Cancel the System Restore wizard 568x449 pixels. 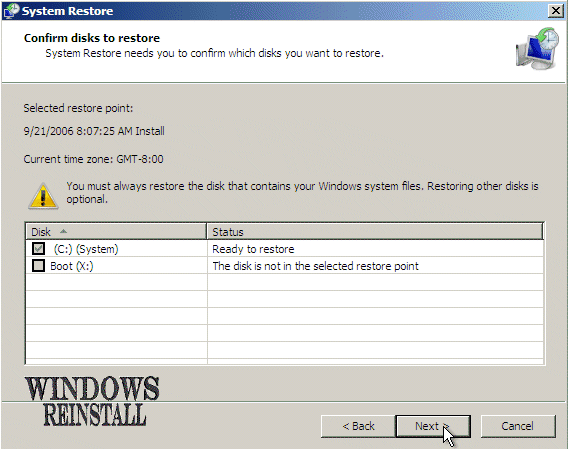pyautogui.click(x=518, y=426)
